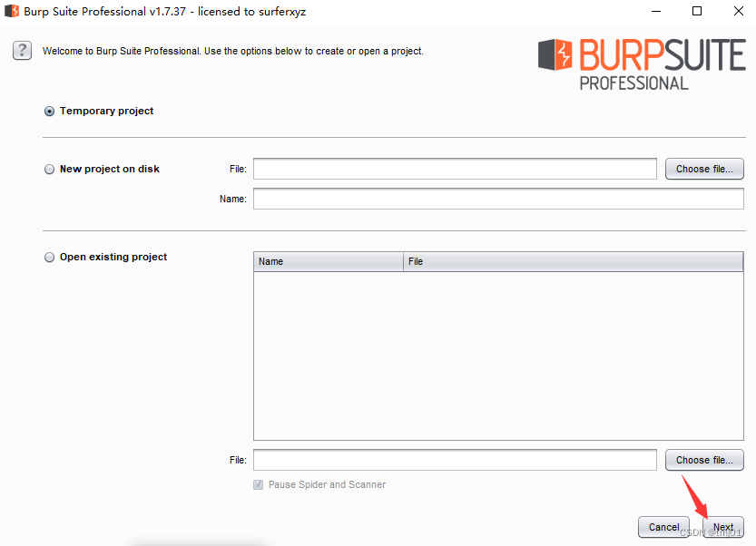Click the question mark help icon
Screen dimensions: 756x546
22,51
